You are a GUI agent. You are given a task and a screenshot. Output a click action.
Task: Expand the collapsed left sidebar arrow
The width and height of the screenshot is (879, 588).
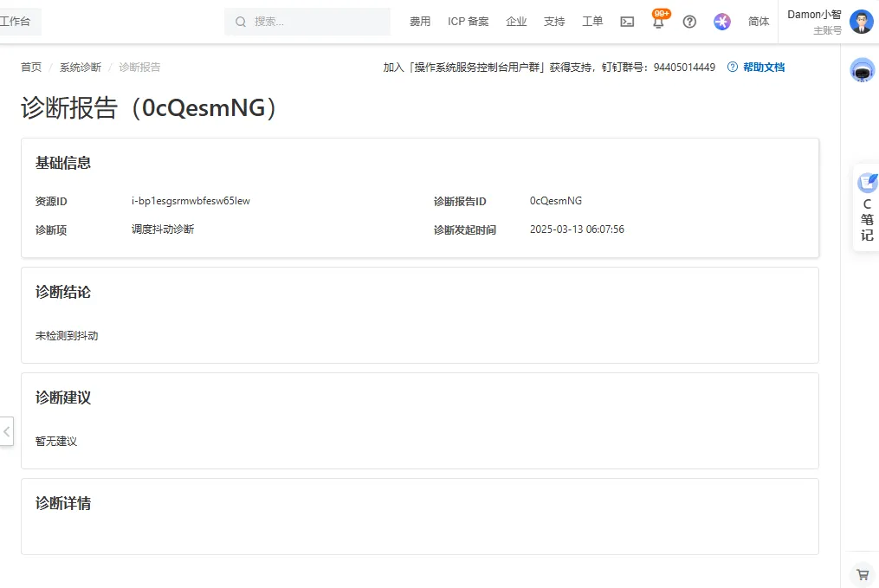pos(6,431)
